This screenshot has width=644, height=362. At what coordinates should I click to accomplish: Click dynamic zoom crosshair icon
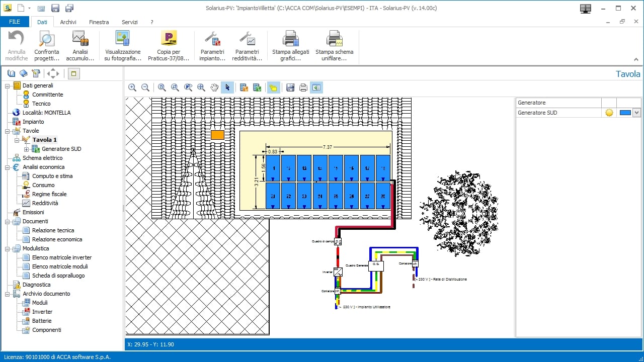pyautogui.click(x=201, y=87)
